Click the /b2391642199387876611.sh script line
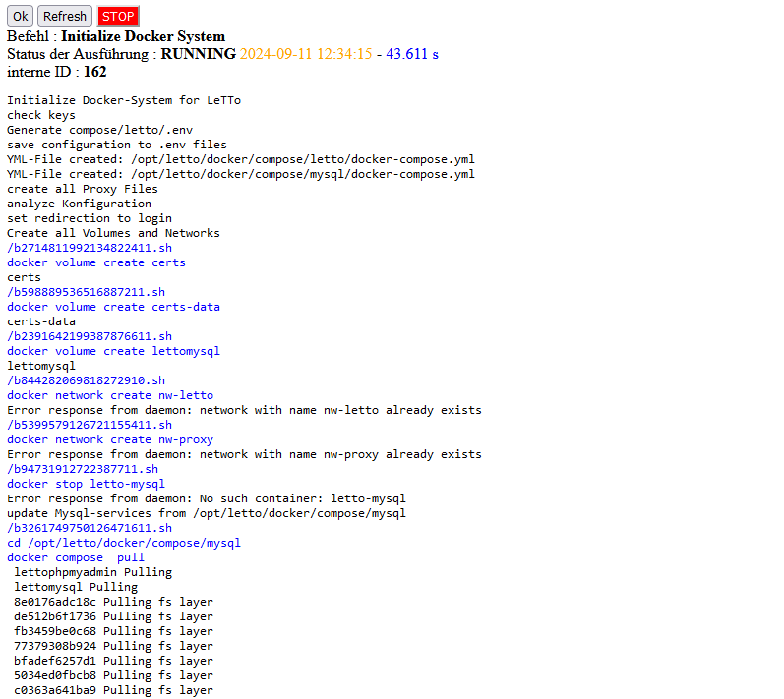The height and width of the screenshot is (699, 784). click(x=90, y=336)
